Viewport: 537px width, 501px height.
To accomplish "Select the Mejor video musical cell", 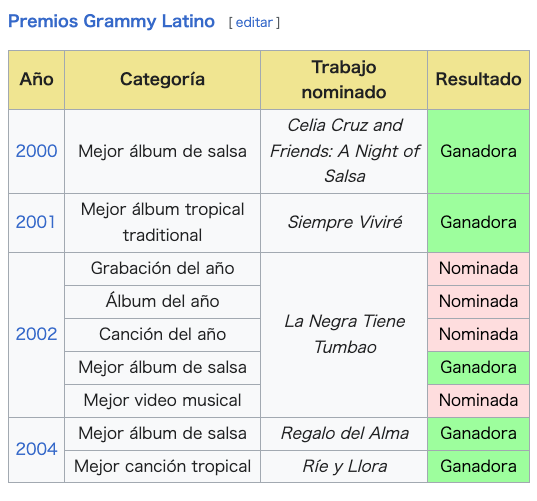I will coord(162,400).
